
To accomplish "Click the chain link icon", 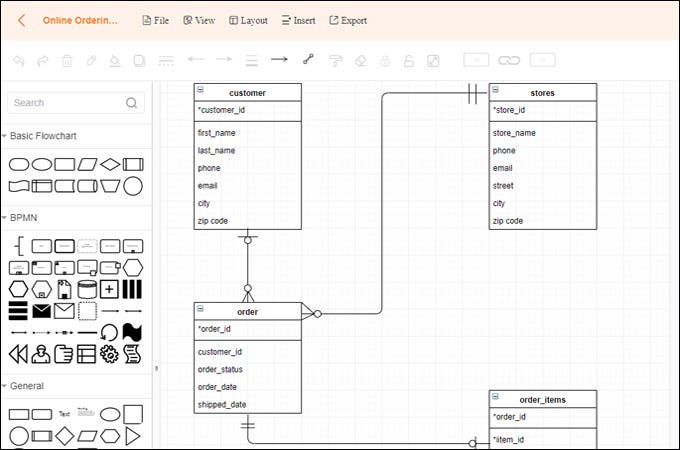I will (509, 60).
